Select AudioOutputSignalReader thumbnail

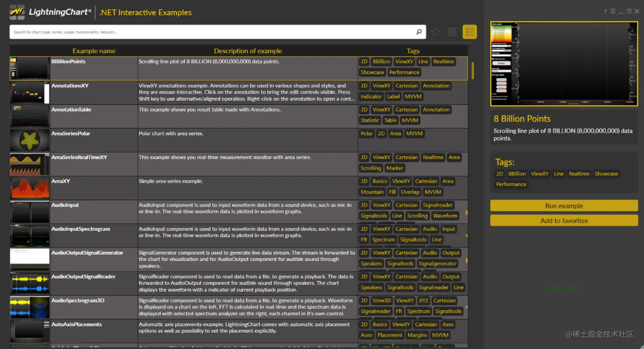[30, 283]
